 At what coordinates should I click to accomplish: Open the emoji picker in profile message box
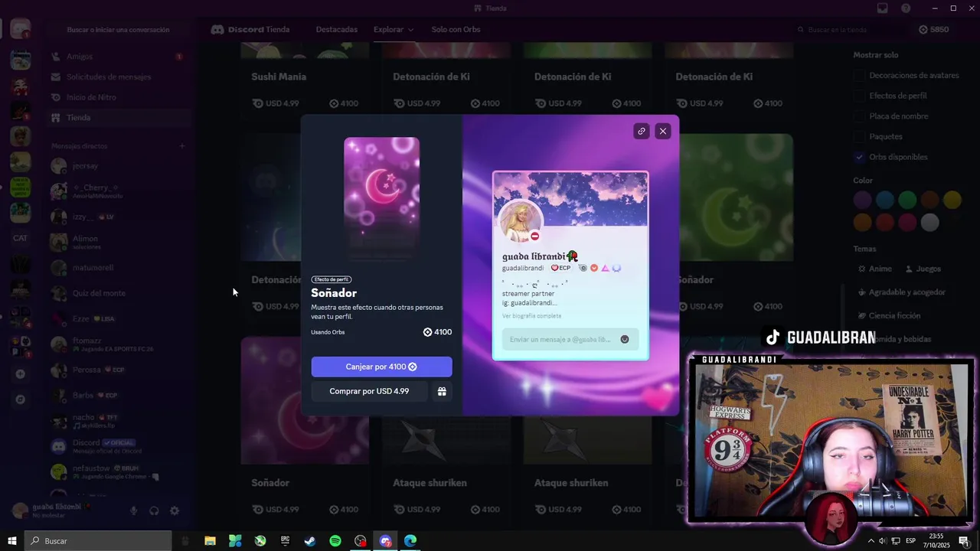click(x=625, y=339)
